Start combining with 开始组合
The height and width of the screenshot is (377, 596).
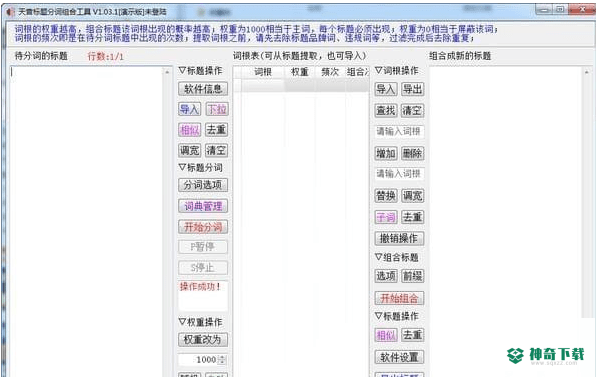(399, 298)
